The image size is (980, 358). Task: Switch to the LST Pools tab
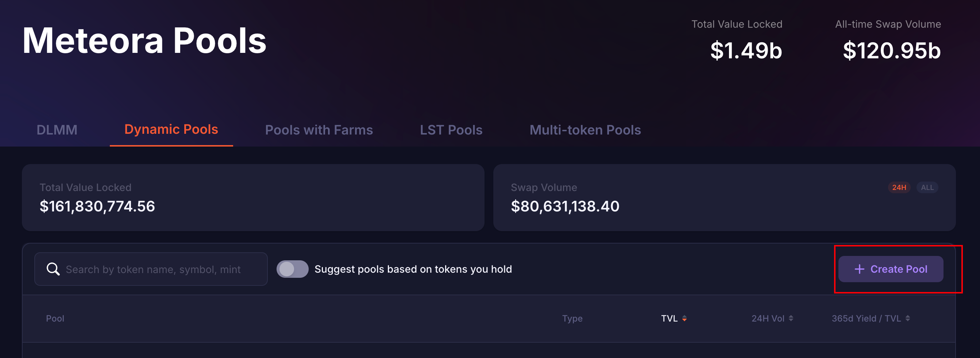coord(451,130)
